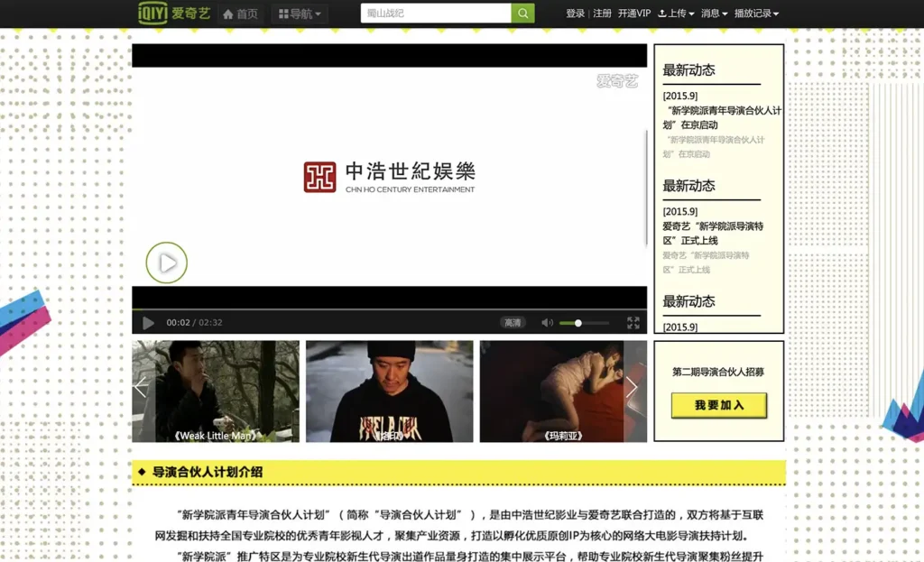Viewport: 924px width, 562px height.
Task: Click the 登录 login link
Action: 575,14
